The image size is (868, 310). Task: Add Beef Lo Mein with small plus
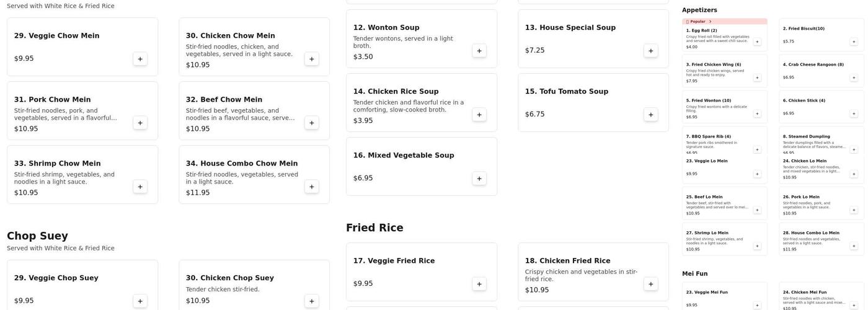coord(757,210)
